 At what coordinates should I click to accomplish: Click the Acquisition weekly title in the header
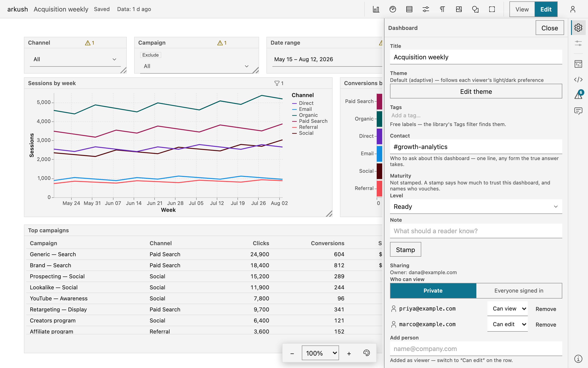pyautogui.click(x=61, y=9)
